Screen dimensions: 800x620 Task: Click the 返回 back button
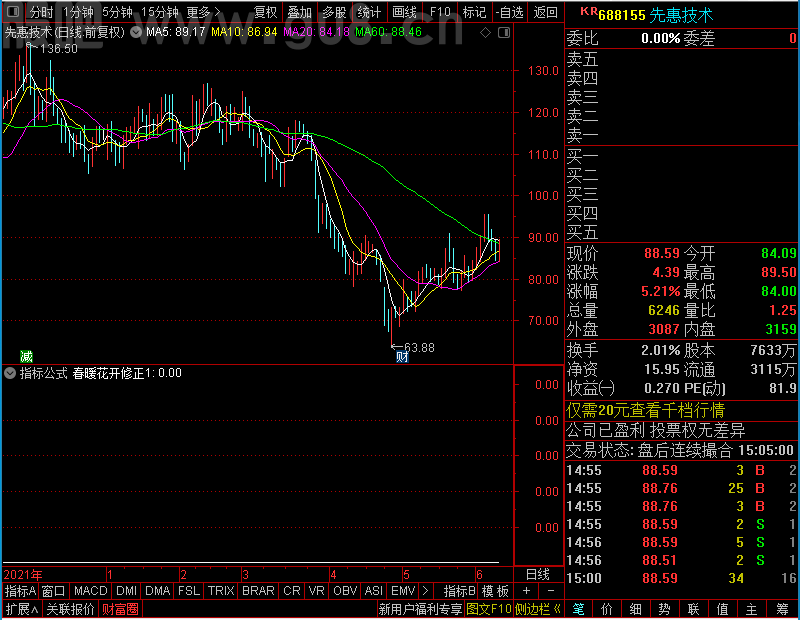pyautogui.click(x=545, y=12)
